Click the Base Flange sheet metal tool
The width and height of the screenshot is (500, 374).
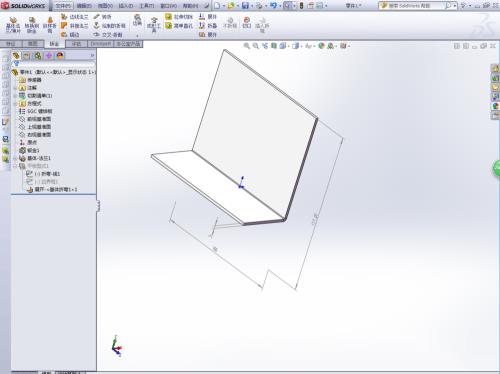[13, 24]
